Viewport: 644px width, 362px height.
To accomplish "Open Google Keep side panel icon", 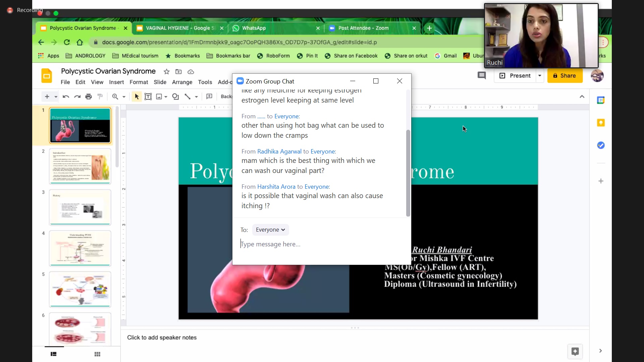I will click(x=601, y=123).
